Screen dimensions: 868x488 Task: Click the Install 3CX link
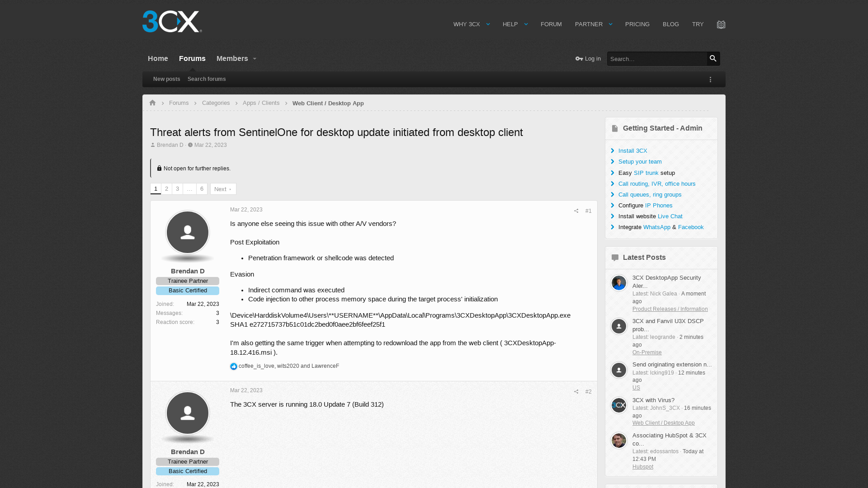tap(632, 150)
